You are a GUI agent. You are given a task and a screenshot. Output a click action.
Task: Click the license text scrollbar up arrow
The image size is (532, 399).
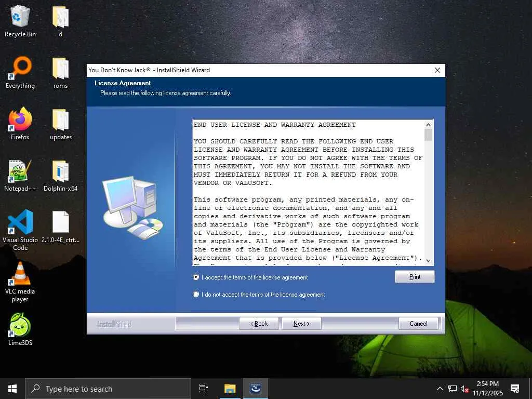tap(428, 125)
